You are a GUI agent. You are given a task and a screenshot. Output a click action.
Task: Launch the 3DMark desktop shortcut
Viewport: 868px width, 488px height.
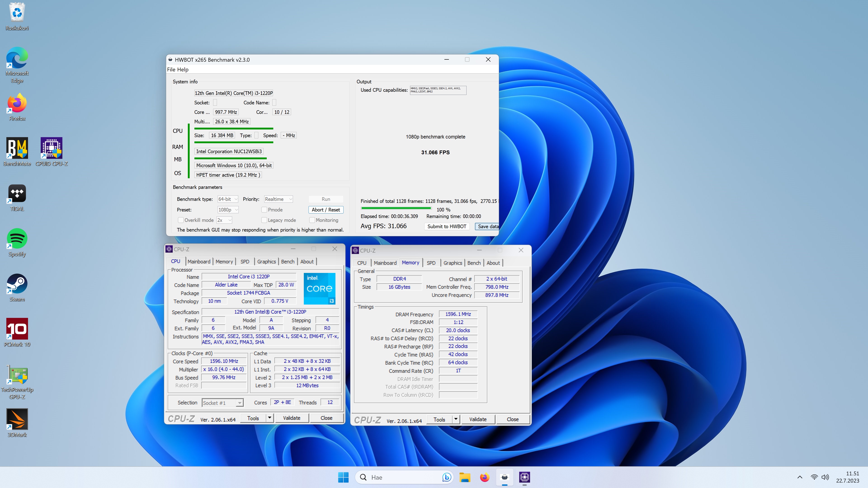click(x=17, y=423)
